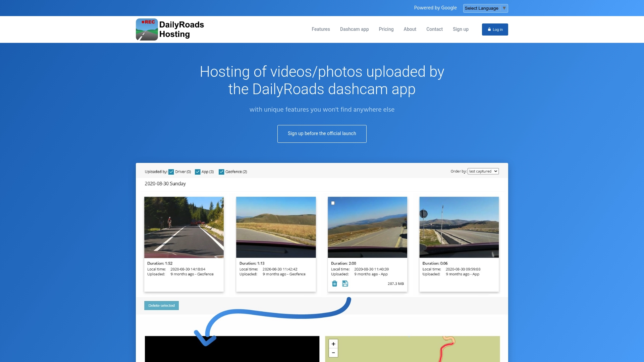This screenshot has height=362, width=644.
Task: Click the Delete selected button
Action: 161,305
